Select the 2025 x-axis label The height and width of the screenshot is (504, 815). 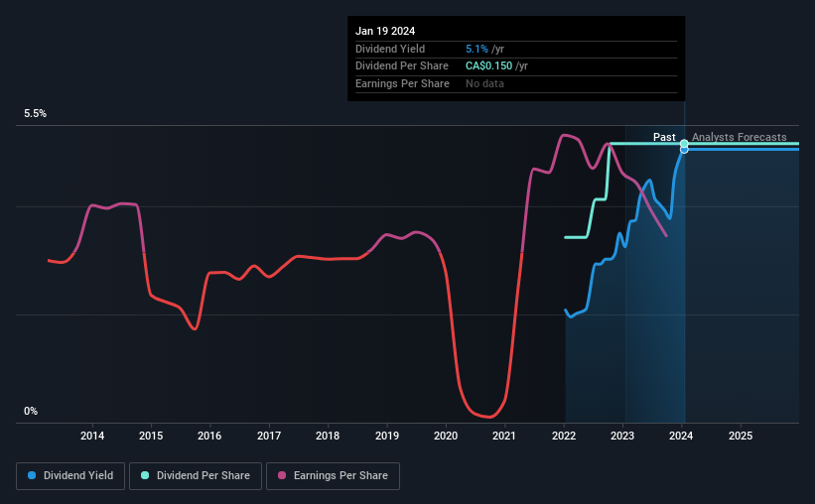[x=741, y=436]
